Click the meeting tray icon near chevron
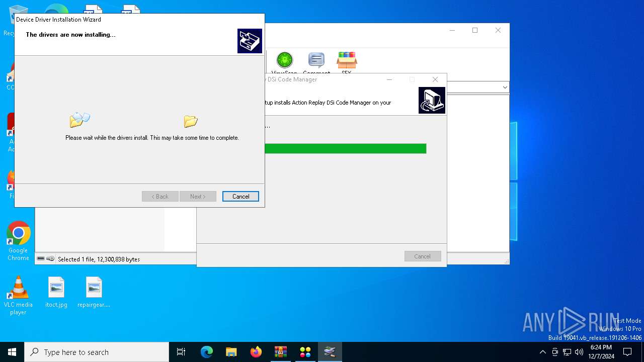This screenshot has width=644, height=362. click(x=555, y=352)
